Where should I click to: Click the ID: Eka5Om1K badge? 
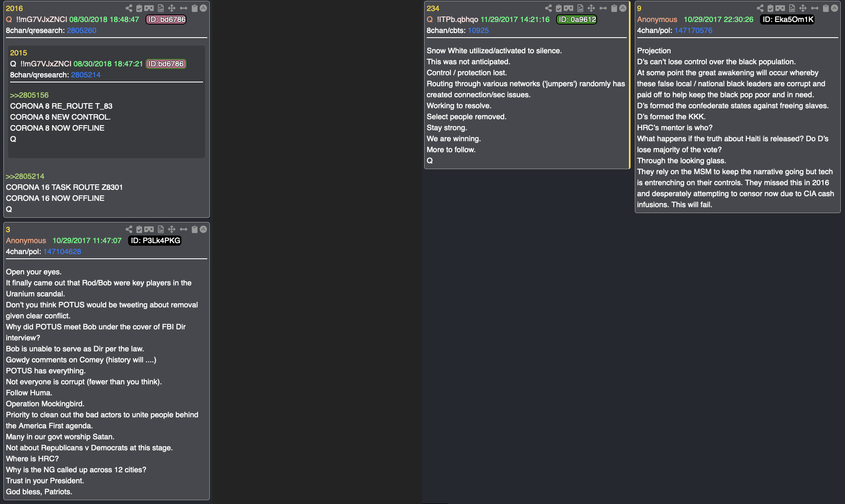[787, 19]
